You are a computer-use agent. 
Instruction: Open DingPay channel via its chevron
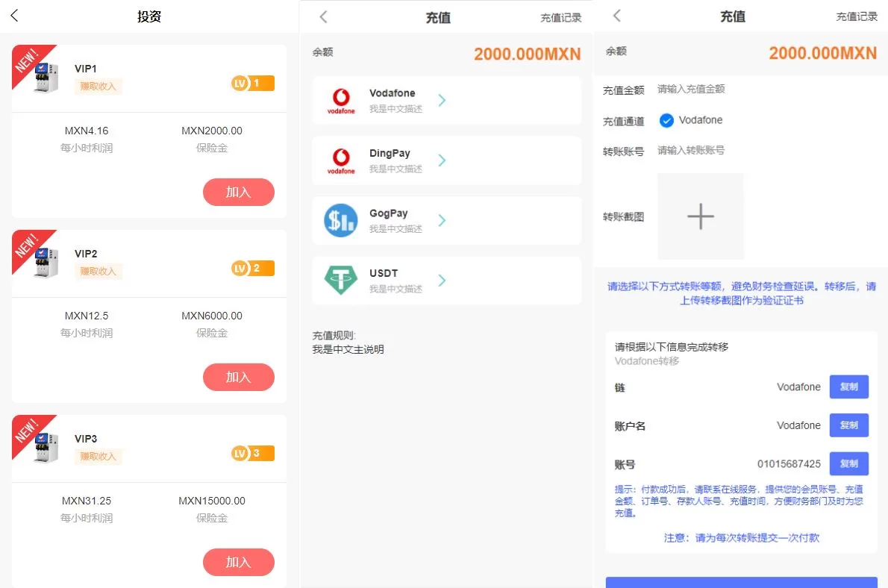(442, 160)
